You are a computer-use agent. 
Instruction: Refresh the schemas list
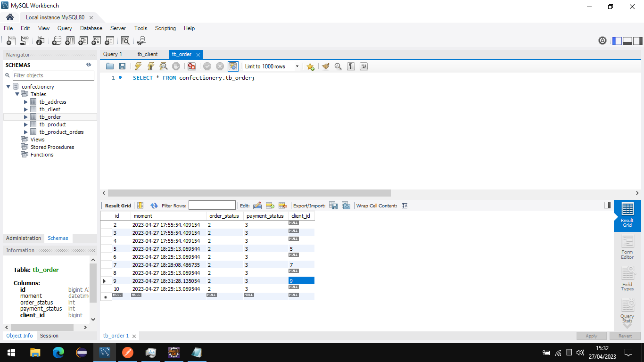pyautogui.click(x=89, y=65)
